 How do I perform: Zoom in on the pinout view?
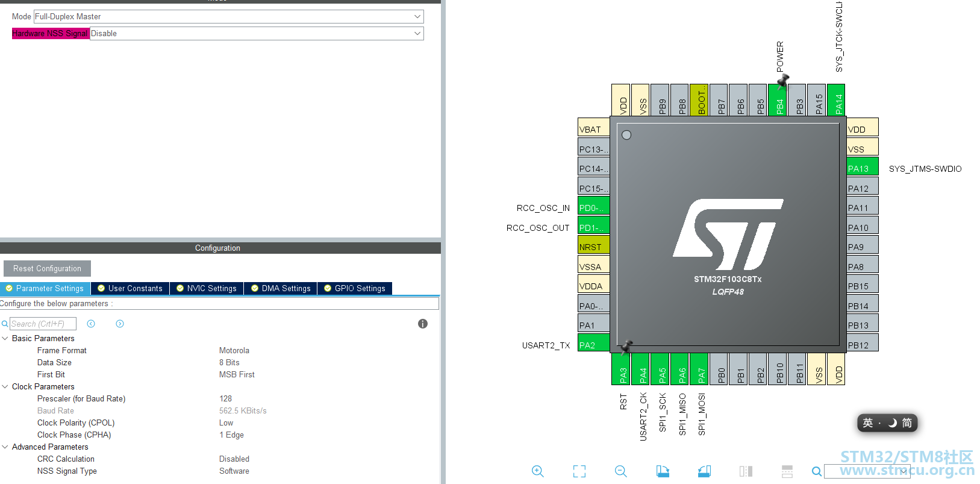pos(538,471)
